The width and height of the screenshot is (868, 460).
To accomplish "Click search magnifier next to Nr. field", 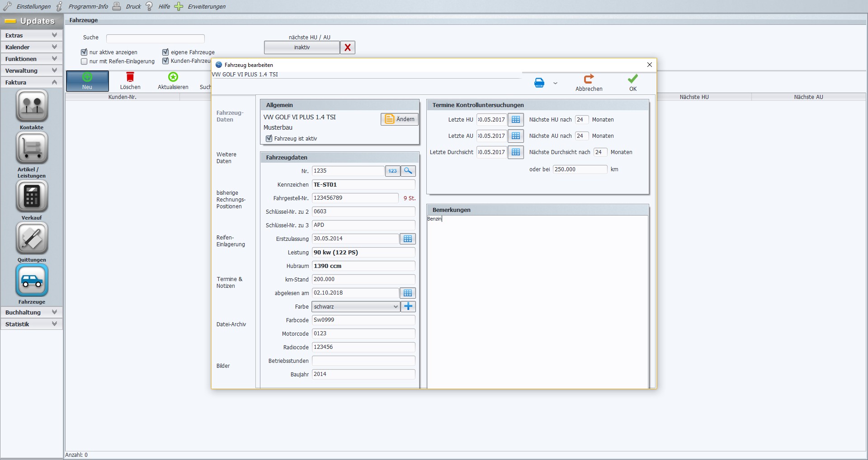I will [408, 171].
